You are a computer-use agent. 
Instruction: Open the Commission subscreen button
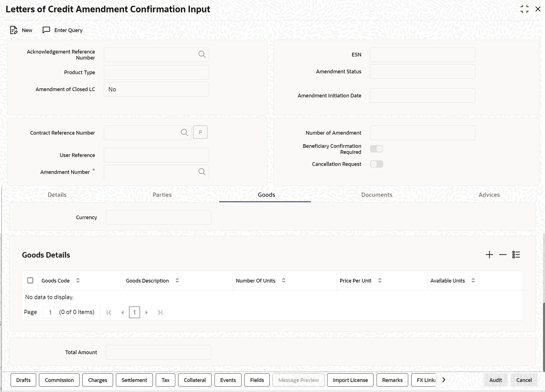pos(59,380)
